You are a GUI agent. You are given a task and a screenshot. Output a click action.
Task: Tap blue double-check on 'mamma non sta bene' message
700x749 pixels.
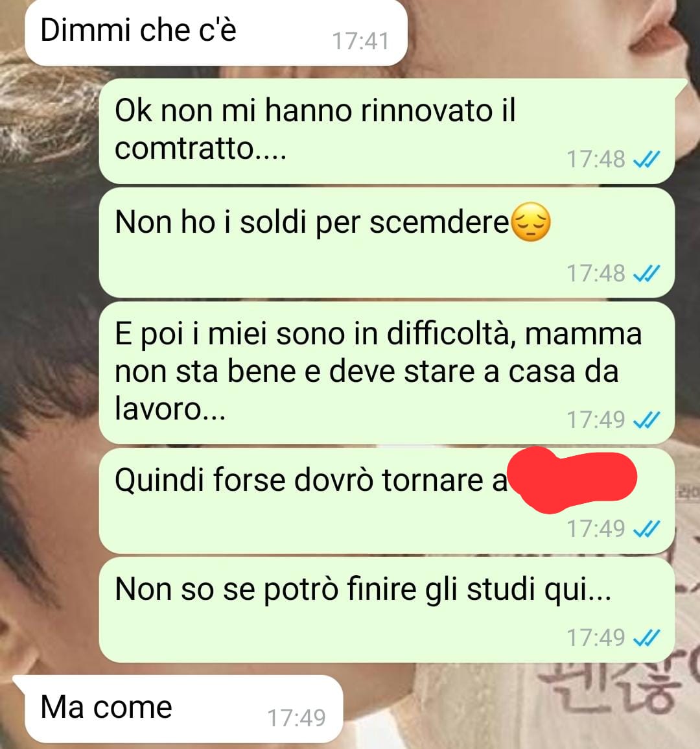click(646, 420)
